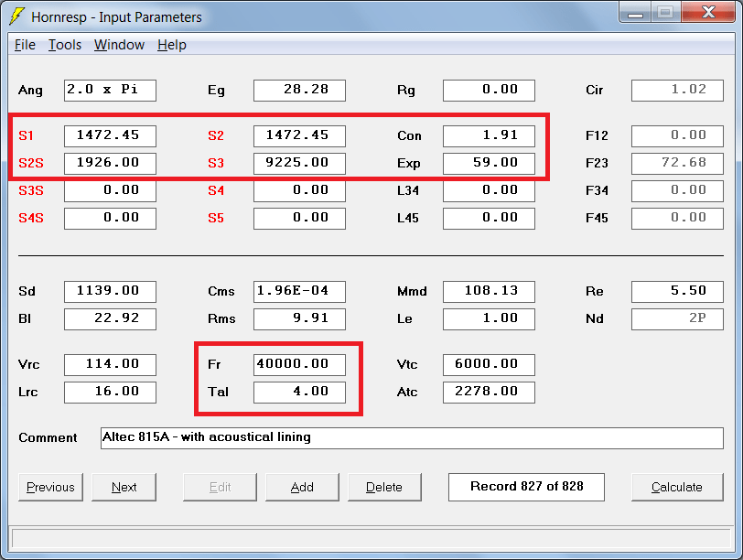This screenshot has width=743, height=560.
Task: Click the Vtc field 6000.00
Action: pyautogui.click(x=489, y=365)
